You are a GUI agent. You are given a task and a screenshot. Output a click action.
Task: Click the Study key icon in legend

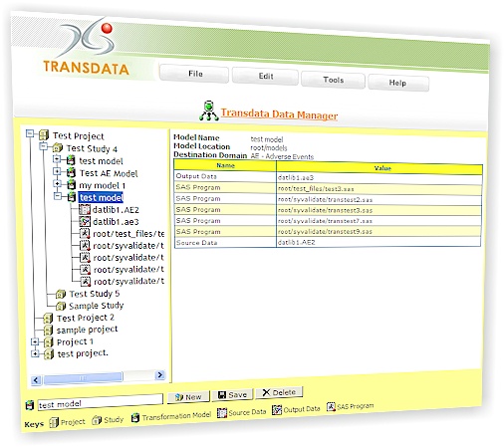tap(97, 420)
